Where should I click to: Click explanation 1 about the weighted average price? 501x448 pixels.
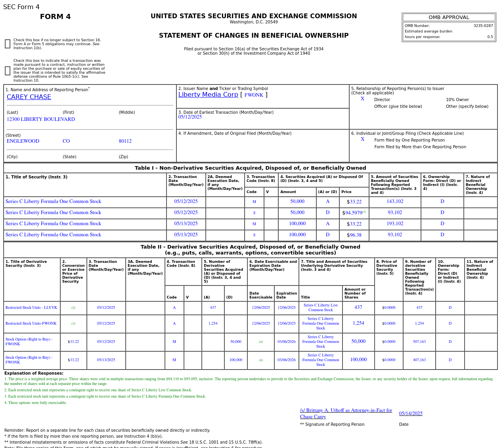click(249, 381)
